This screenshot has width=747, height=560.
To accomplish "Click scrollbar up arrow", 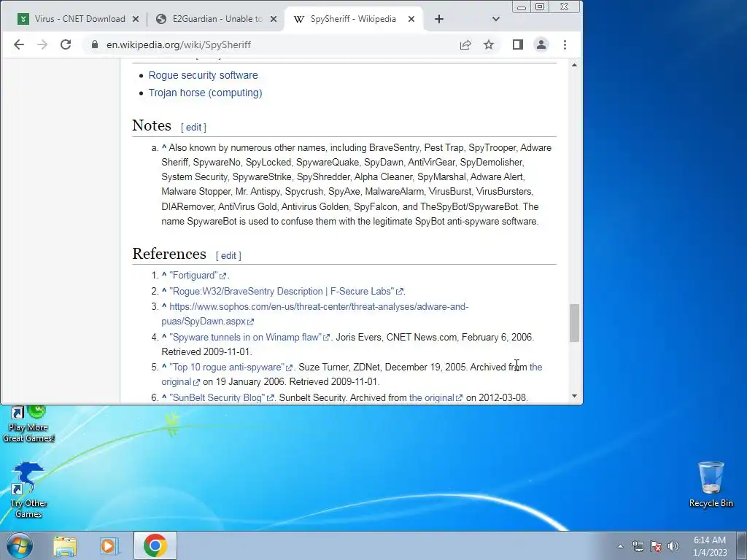I will [575, 65].
